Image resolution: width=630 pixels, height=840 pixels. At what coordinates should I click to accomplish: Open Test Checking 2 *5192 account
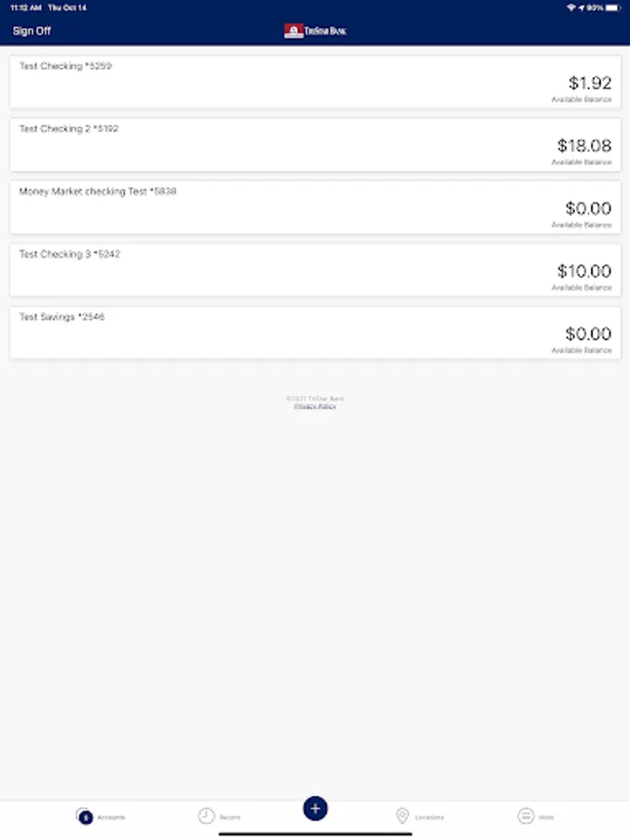pyautogui.click(x=315, y=145)
